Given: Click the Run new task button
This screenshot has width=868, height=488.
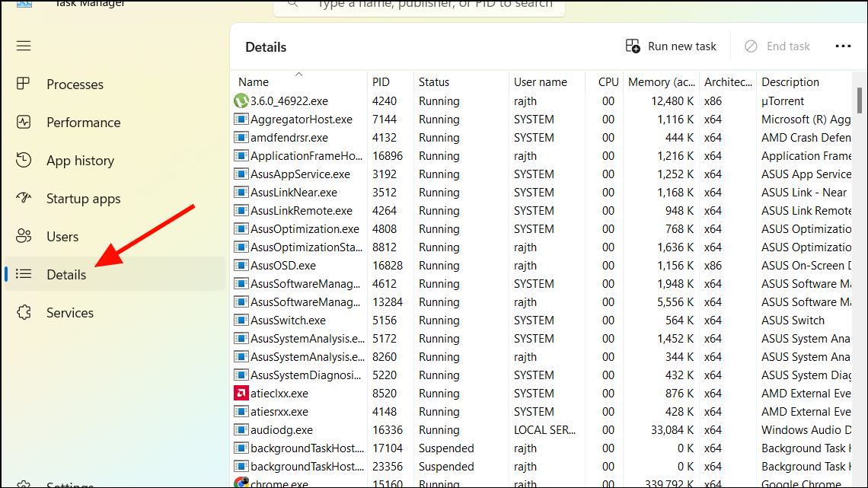Looking at the screenshot, I should click(x=671, y=46).
